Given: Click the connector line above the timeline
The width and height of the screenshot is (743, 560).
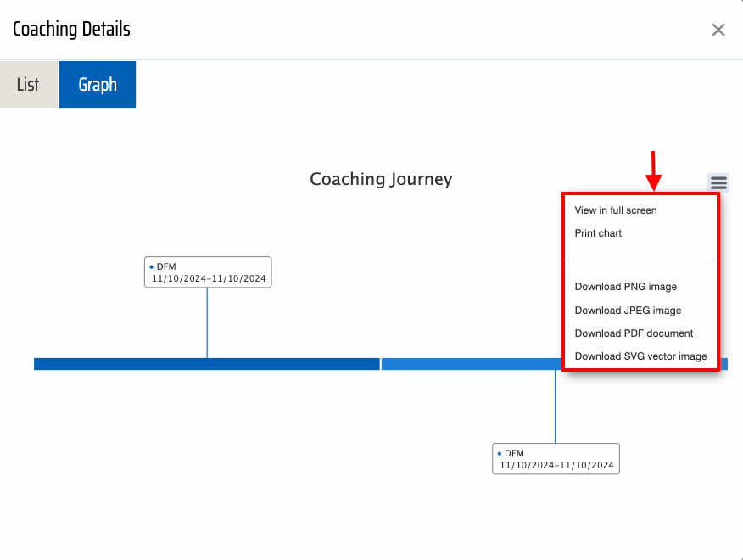Looking at the screenshot, I should click(207, 322).
